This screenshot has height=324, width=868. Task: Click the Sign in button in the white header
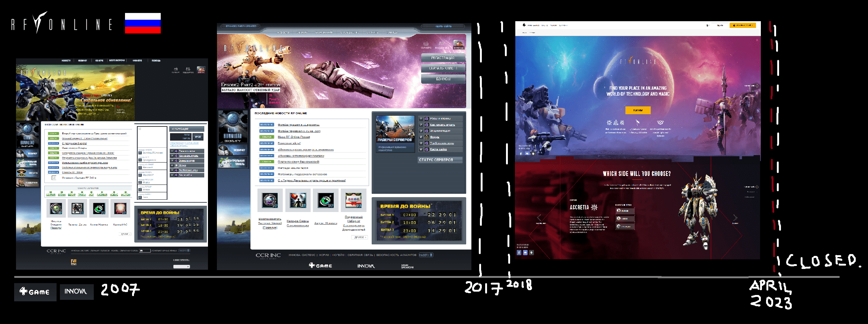[720, 25]
